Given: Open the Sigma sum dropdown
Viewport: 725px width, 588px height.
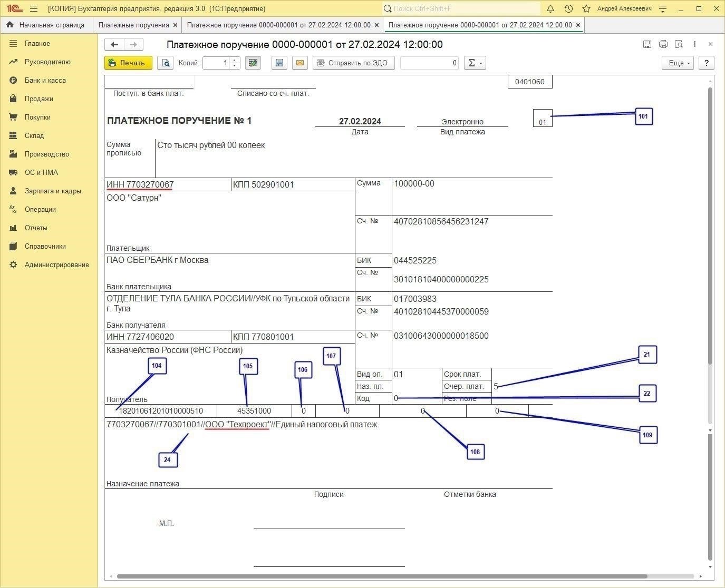Looking at the screenshot, I should pos(475,63).
